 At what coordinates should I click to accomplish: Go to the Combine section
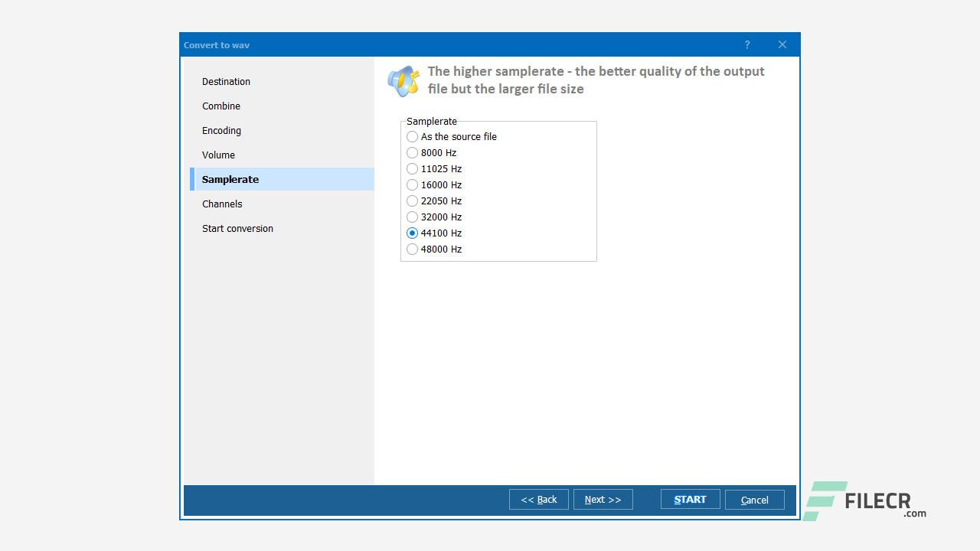(221, 106)
